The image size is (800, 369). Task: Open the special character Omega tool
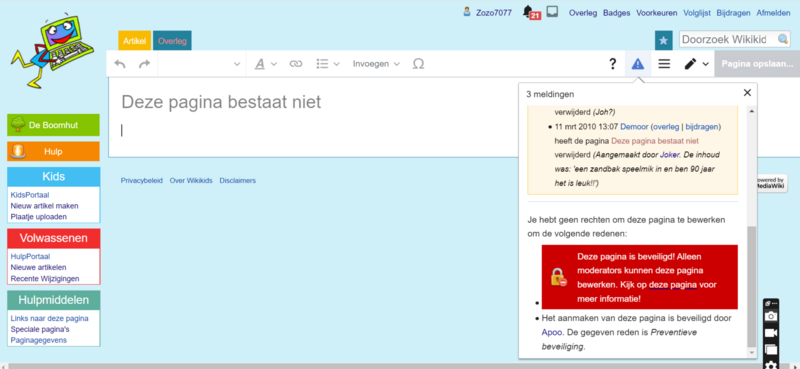click(x=418, y=64)
